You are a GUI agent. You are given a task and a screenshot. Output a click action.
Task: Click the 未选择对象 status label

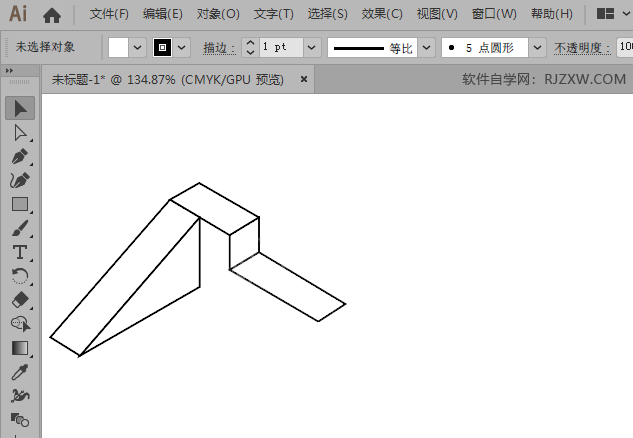45,47
